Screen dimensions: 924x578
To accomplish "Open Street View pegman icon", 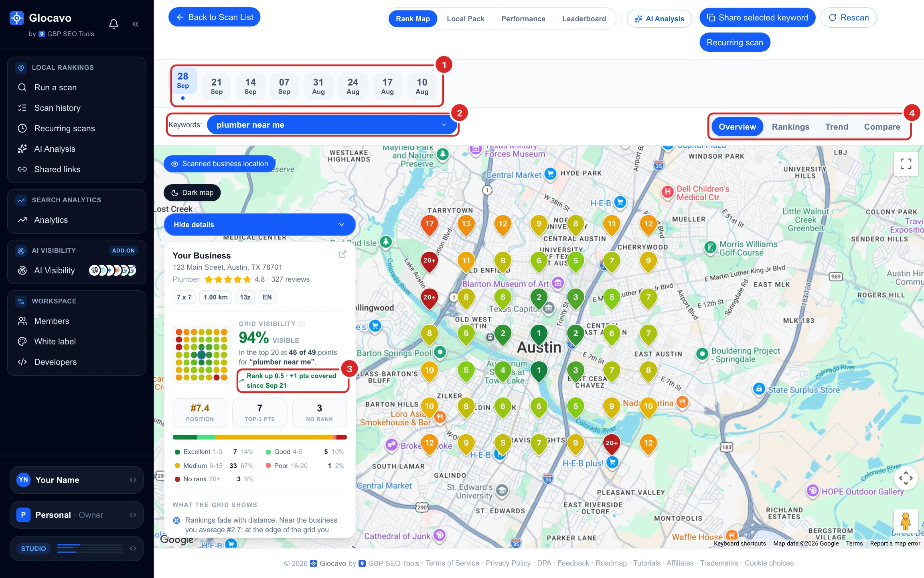I will (x=906, y=521).
